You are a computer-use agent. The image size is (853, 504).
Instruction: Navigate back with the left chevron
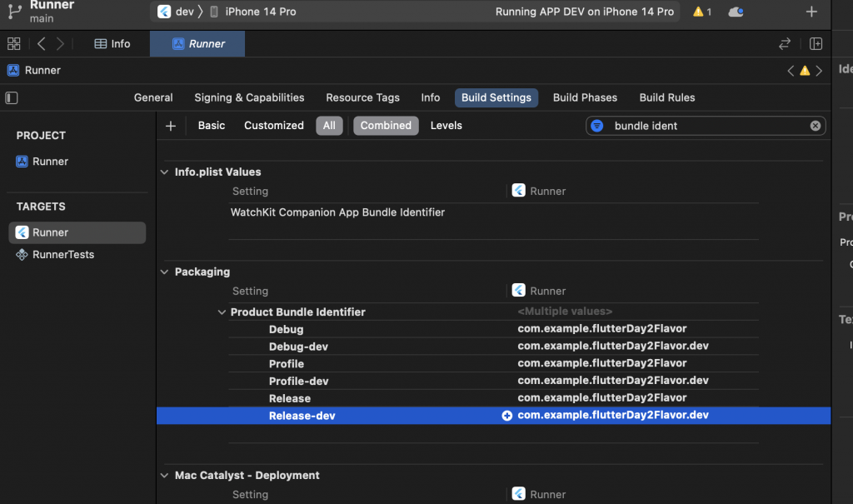tap(42, 44)
